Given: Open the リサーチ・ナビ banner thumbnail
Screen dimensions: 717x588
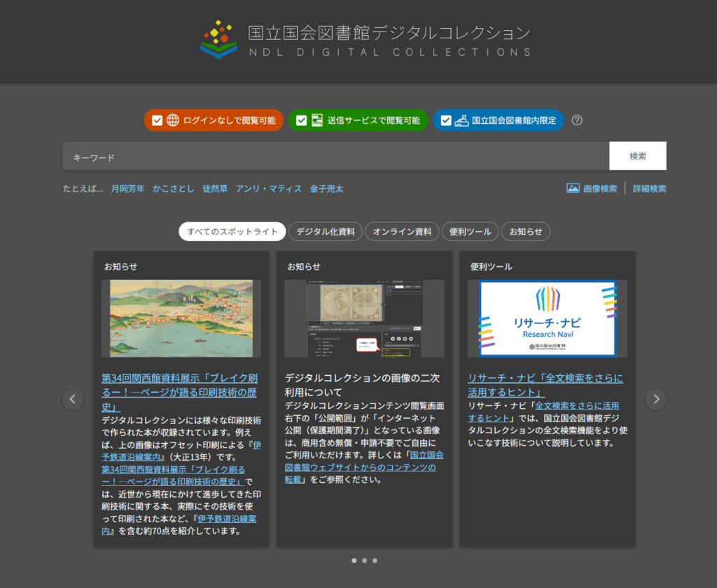Looking at the screenshot, I should click(x=547, y=318).
